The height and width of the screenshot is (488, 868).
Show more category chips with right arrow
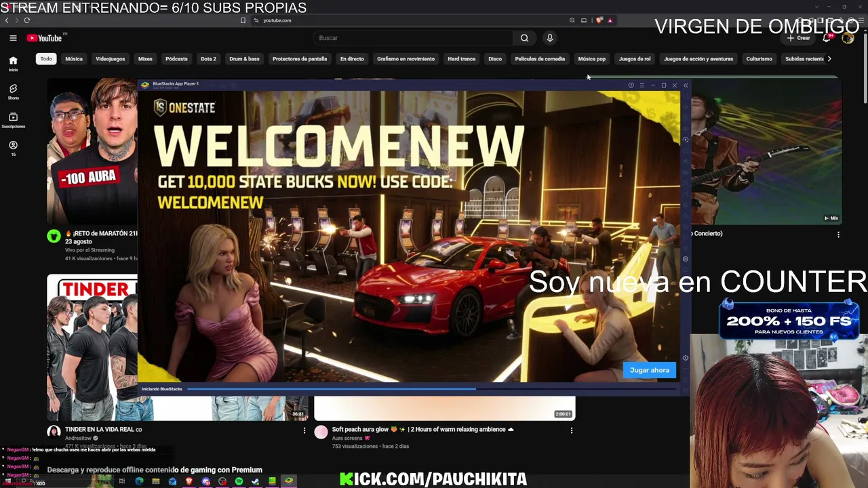tap(829, 59)
